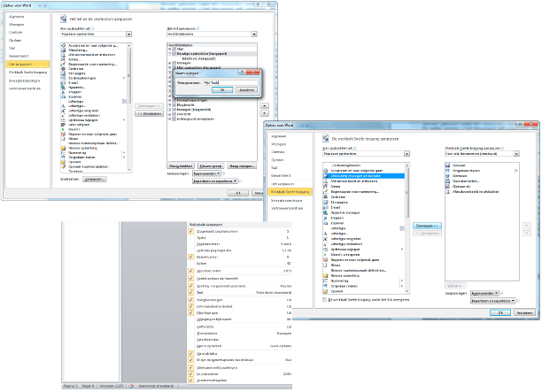Viewport: 542px width, 392px height.
Task: Open Opslaan category in Snelle toegang dialog sidebar
Action: pos(278,160)
